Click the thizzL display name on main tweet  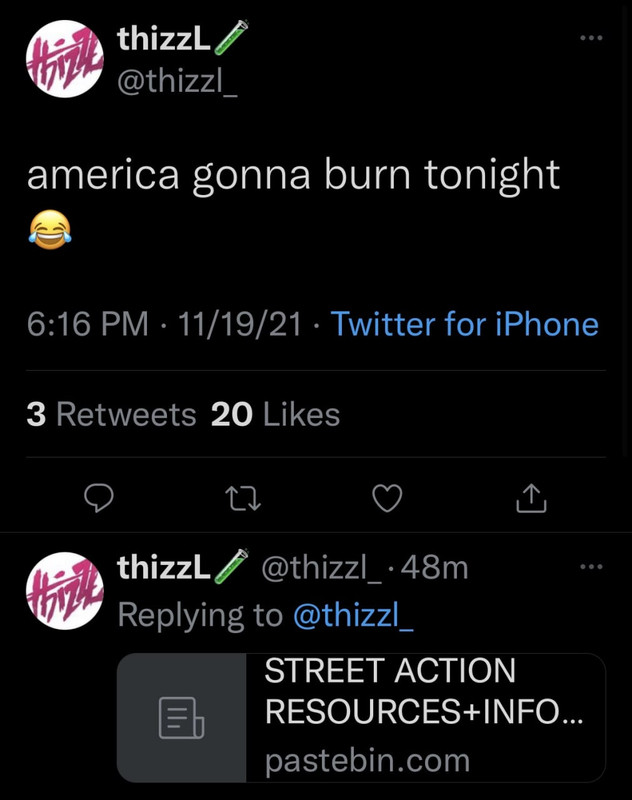click(163, 40)
